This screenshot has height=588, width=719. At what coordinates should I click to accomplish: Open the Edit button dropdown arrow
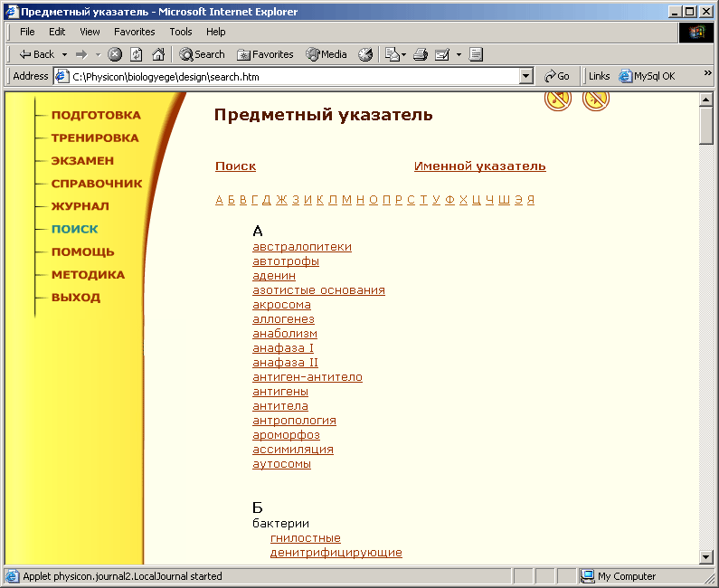click(459, 54)
